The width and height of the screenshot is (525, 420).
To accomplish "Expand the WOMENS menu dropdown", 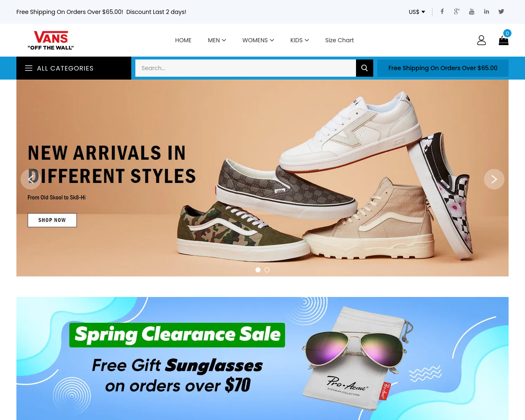I will pyautogui.click(x=258, y=40).
